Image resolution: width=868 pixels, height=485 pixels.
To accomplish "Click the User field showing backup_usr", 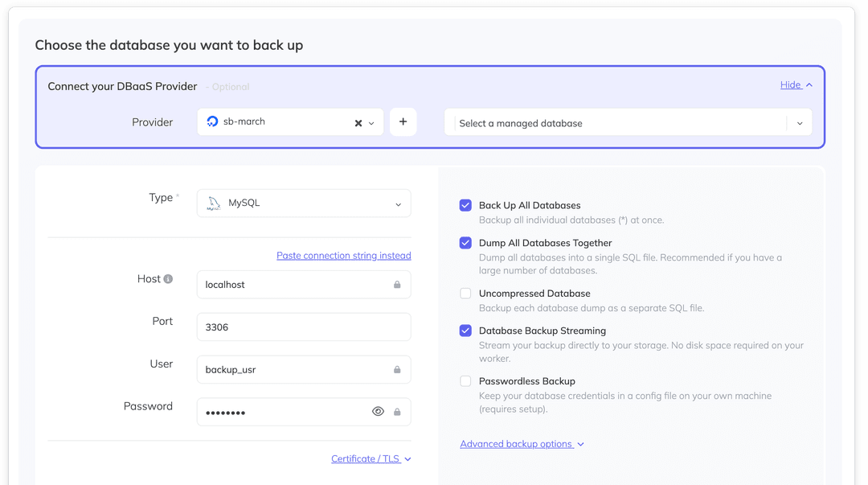I will click(x=304, y=370).
